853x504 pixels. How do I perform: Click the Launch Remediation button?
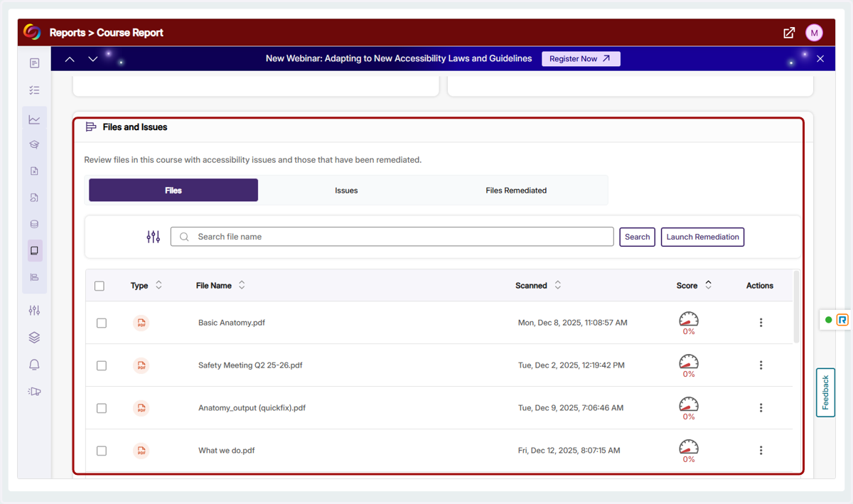tap(702, 237)
